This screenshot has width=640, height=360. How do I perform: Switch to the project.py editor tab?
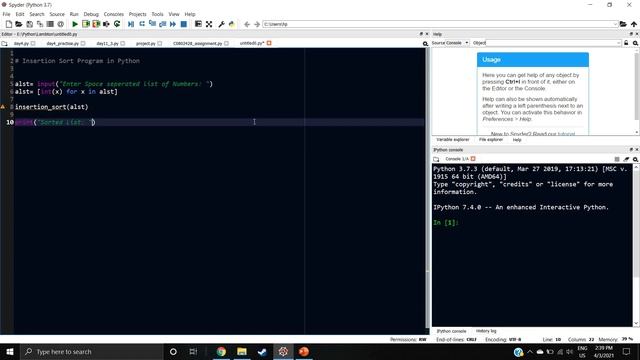coord(146,43)
